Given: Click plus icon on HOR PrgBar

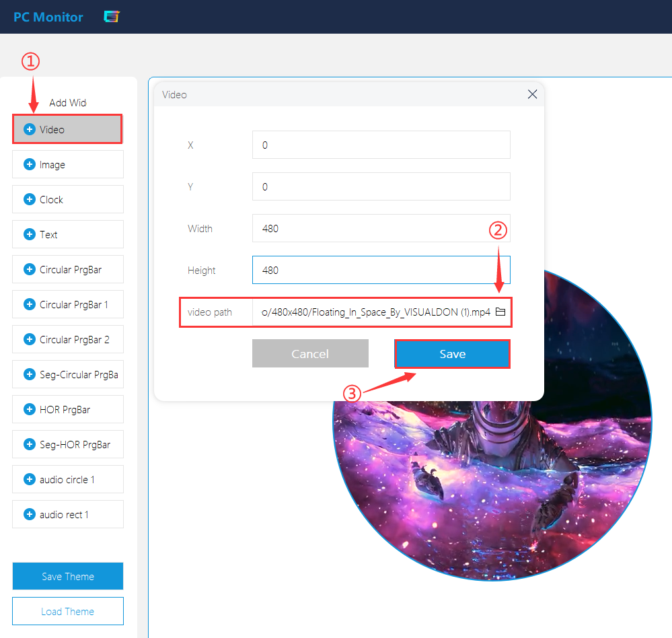Looking at the screenshot, I should pyautogui.click(x=29, y=409).
